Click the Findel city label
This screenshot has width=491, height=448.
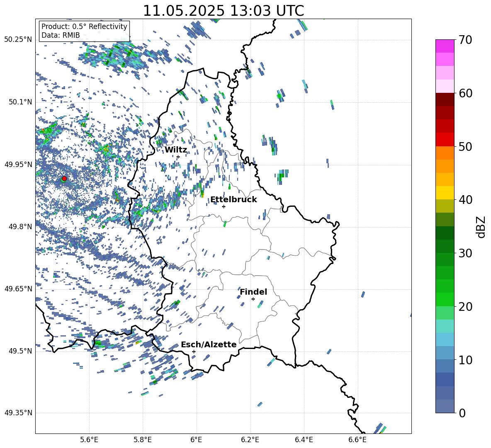point(253,292)
